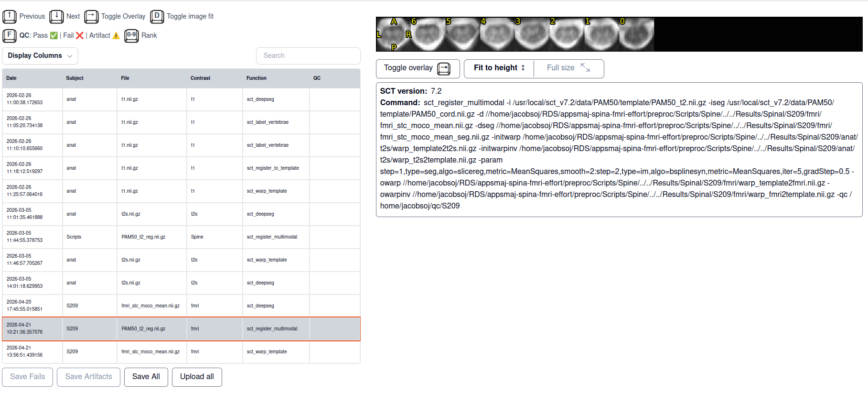
Task: Click the right-arrow key icon beside Toggle Overlay
Action: [x=91, y=17]
